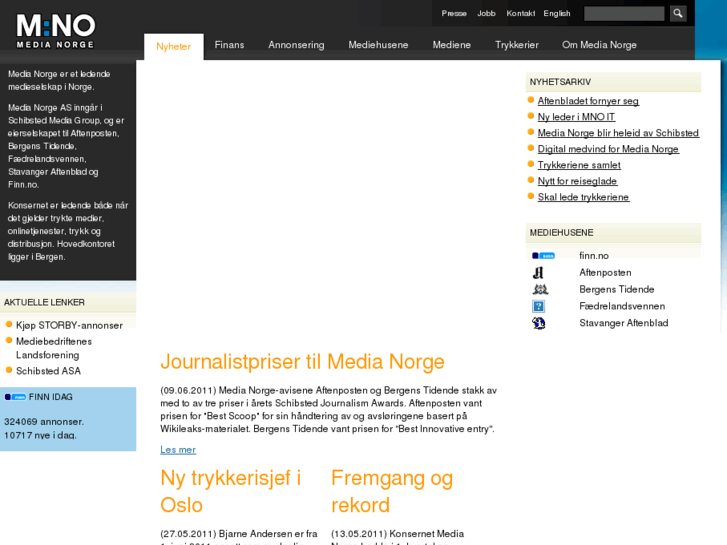
Task: Open 'Aftenbladet fornyer seg' article
Action: point(588,101)
